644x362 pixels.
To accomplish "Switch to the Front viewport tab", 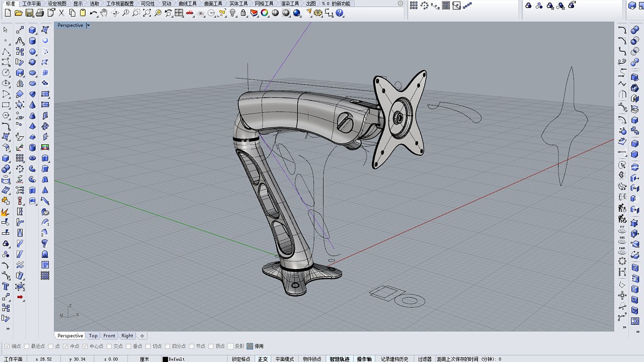I will click(109, 336).
